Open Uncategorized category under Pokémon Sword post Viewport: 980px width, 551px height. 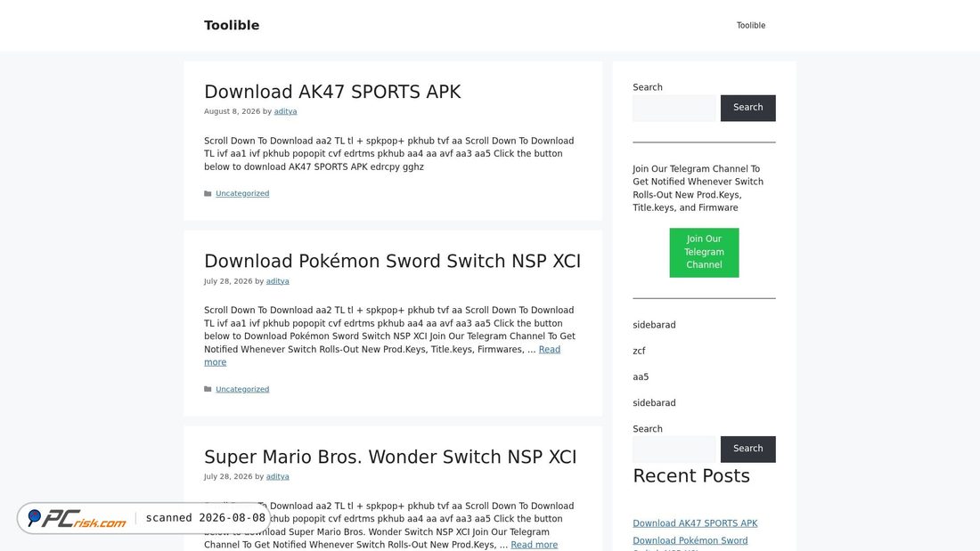coord(242,389)
